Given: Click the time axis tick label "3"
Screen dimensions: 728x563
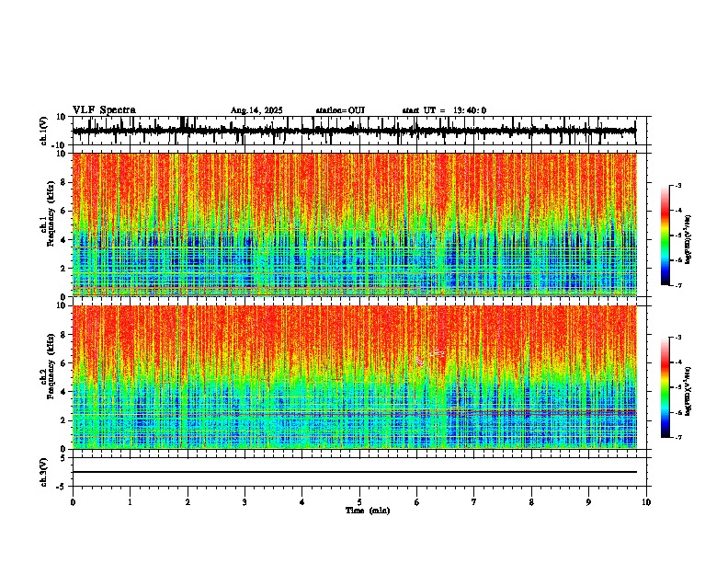Looking at the screenshot, I should [x=245, y=502].
